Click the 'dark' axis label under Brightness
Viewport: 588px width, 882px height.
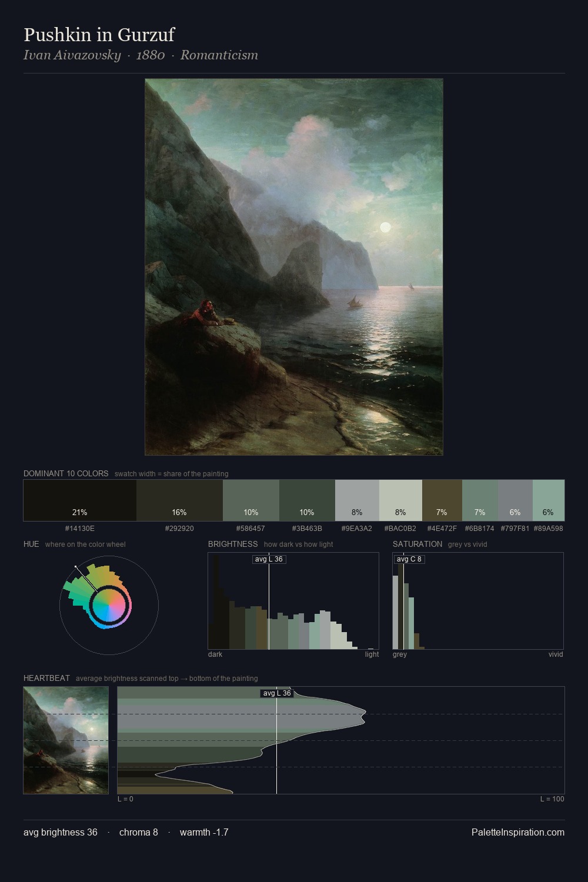(x=215, y=654)
